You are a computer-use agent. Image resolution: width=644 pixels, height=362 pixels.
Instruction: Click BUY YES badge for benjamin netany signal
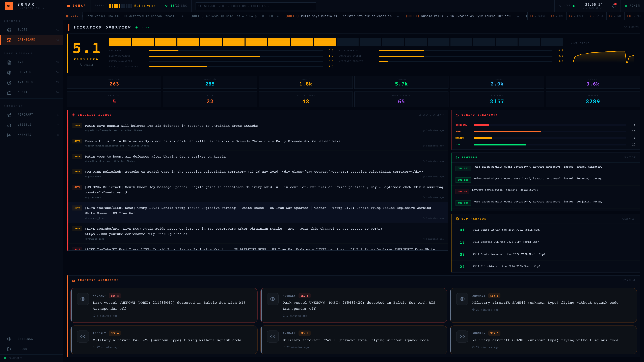[463, 203]
